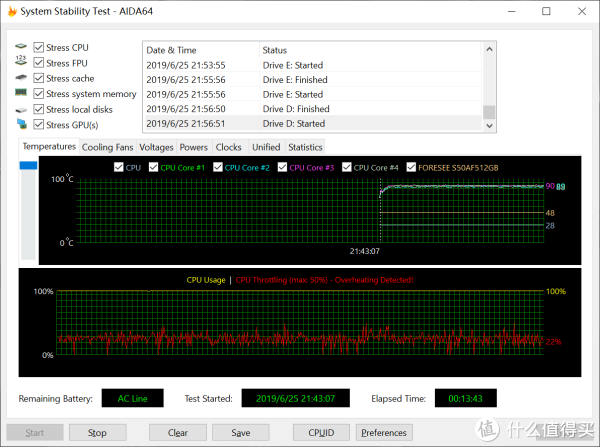Click the monitor icon beside Stress GPU(s)
Image resolution: width=600 pixels, height=447 pixels.
[21, 125]
